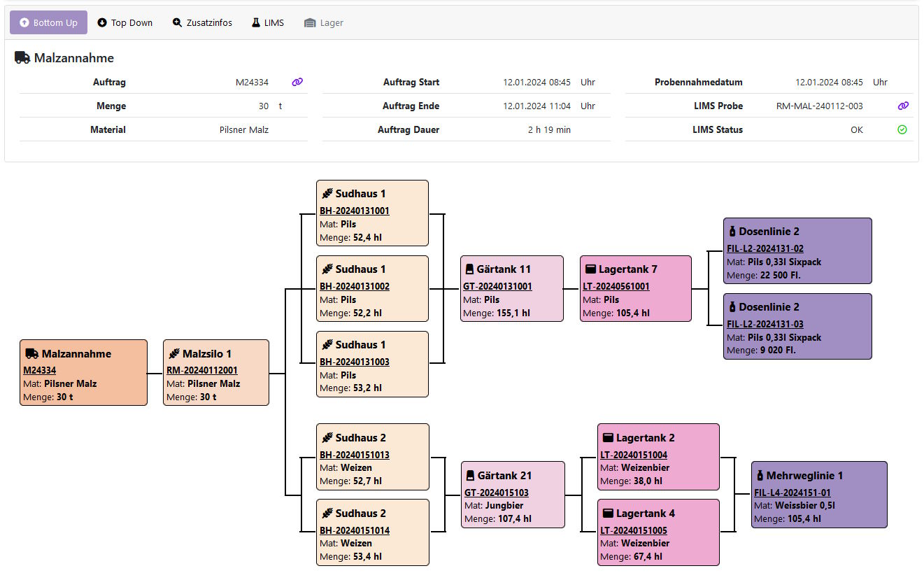Follow the LT-20240561001 link
Image resolution: width=924 pixels, height=580 pixels.
coord(616,287)
